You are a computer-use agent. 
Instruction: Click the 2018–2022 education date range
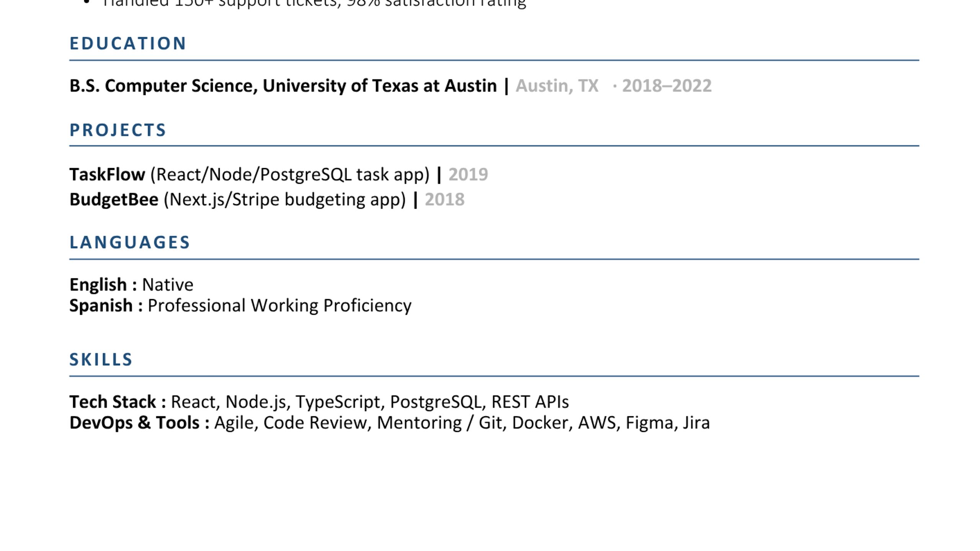(x=667, y=86)
